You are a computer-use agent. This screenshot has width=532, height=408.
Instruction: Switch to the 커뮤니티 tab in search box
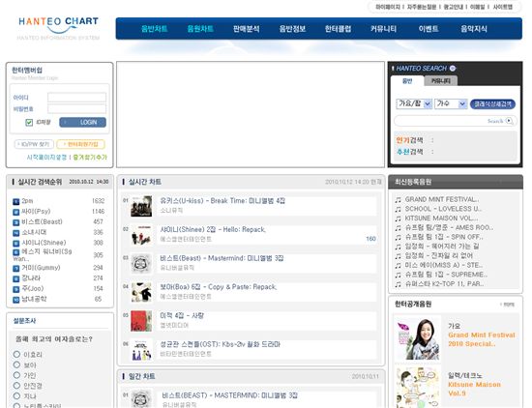[440, 80]
